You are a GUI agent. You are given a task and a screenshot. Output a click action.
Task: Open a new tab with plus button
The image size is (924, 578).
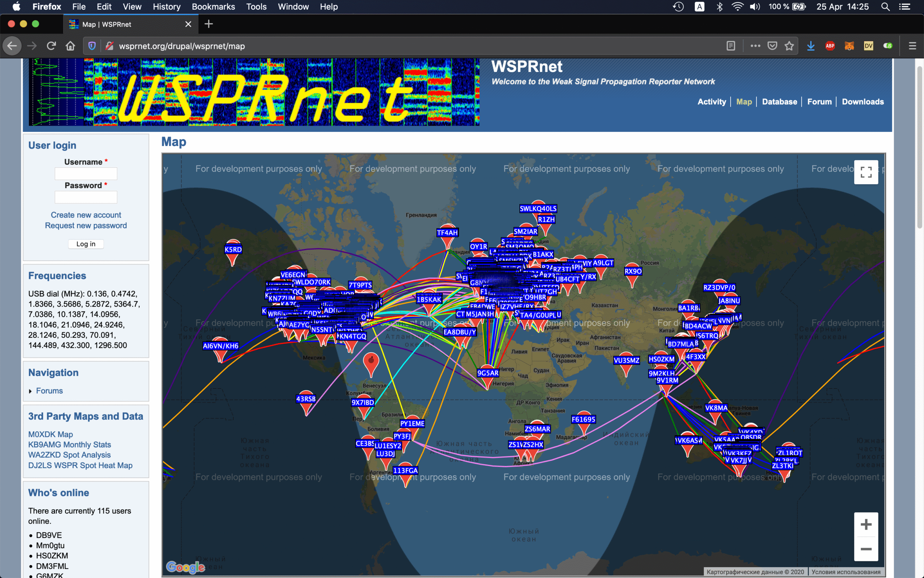(209, 24)
